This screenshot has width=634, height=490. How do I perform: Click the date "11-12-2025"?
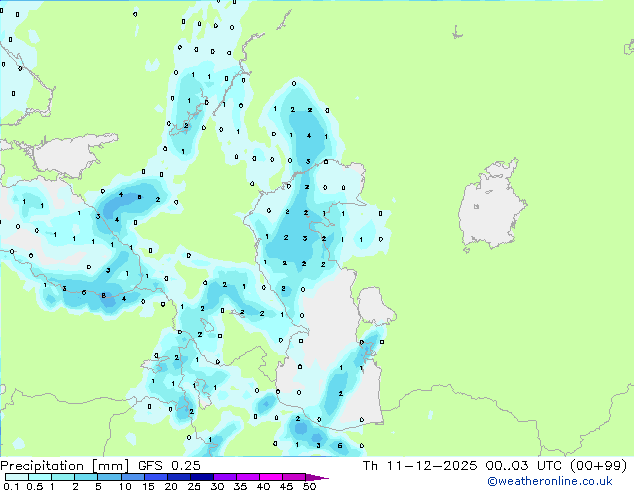point(432,466)
